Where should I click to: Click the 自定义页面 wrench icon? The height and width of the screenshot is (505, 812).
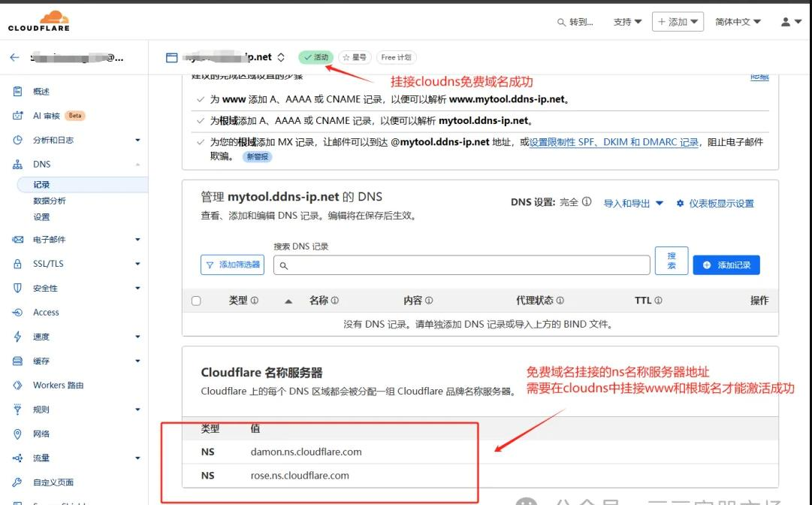pos(17,482)
